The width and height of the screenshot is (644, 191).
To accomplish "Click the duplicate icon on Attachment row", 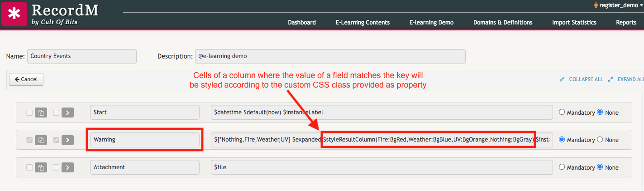I will (41, 167).
